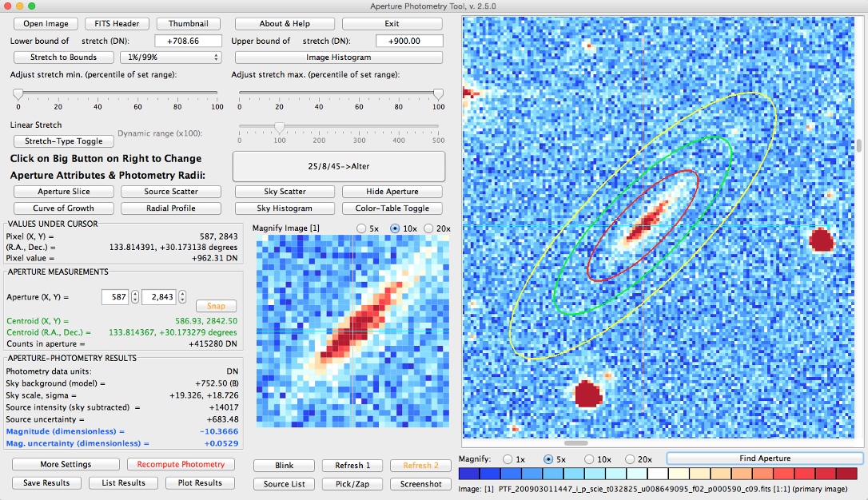Display the Sky Scatter plot

[x=285, y=191]
